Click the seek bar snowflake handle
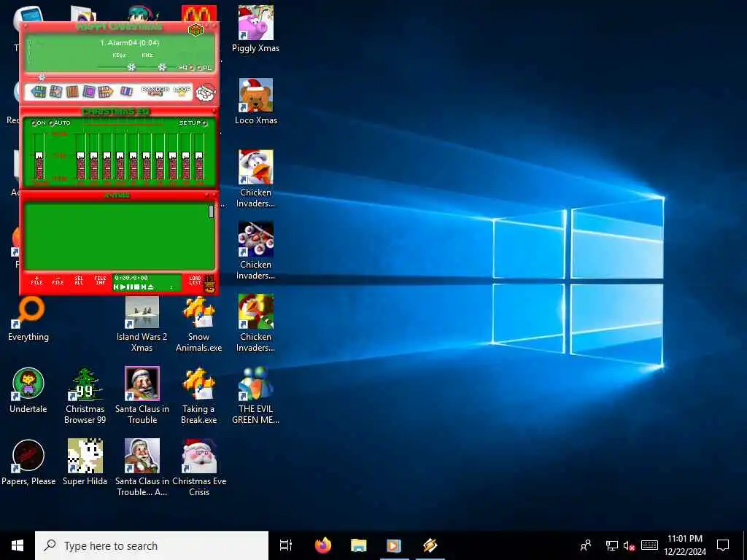Image resolution: width=747 pixels, height=560 pixels. point(42,77)
